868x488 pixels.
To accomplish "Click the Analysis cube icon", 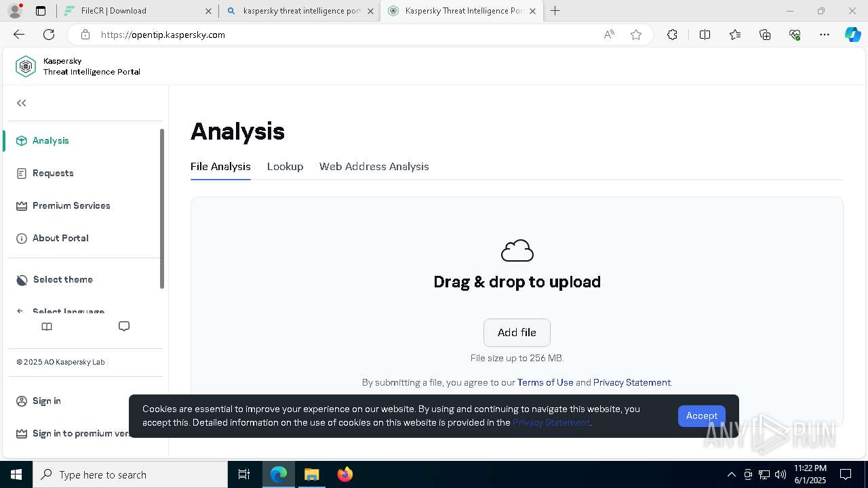I will 22,140.
